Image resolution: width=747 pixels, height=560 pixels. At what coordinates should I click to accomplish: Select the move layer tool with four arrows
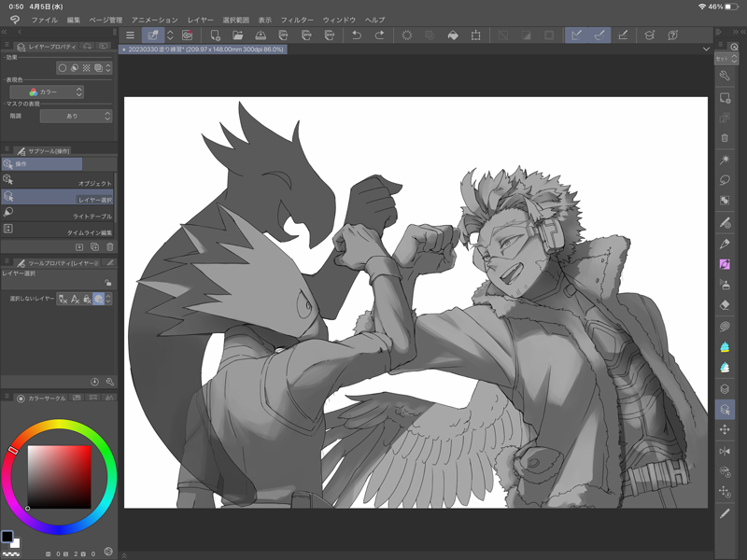tap(725, 429)
